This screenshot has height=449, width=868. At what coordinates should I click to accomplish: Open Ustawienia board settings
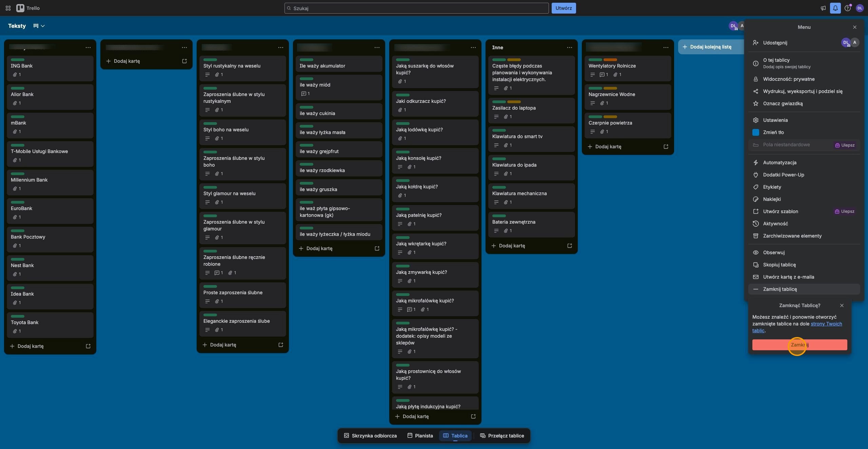click(804, 120)
